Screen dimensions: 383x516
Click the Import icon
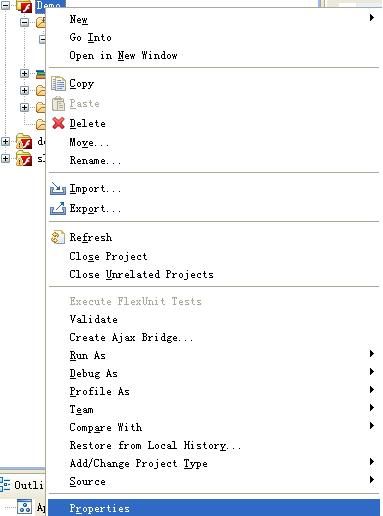(x=58, y=189)
